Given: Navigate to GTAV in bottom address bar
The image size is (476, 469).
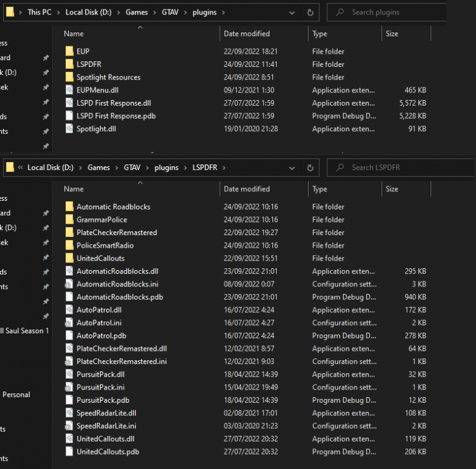Looking at the screenshot, I should 132,168.
